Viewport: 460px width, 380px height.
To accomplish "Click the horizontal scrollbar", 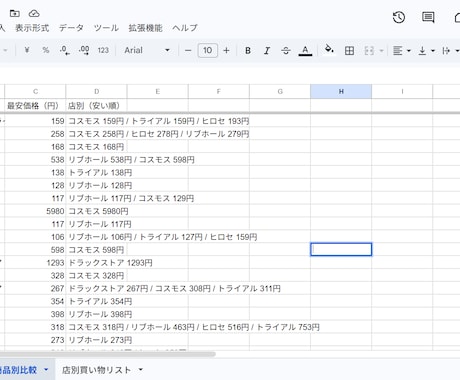I will click(107, 354).
